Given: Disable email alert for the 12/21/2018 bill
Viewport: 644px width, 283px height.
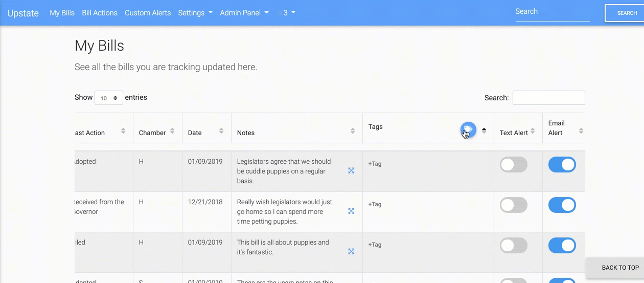Looking at the screenshot, I should tap(562, 205).
